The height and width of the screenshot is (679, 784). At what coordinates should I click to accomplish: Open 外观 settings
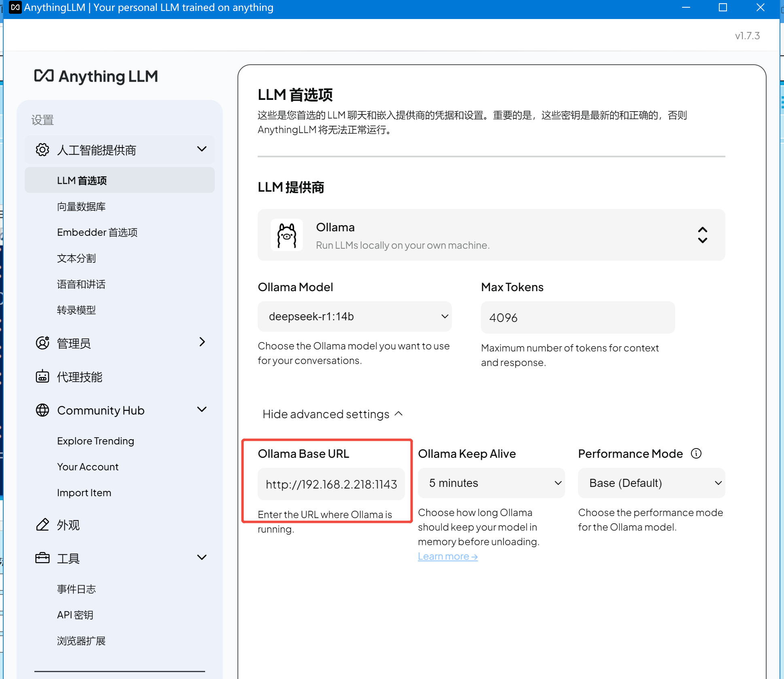tap(68, 525)
